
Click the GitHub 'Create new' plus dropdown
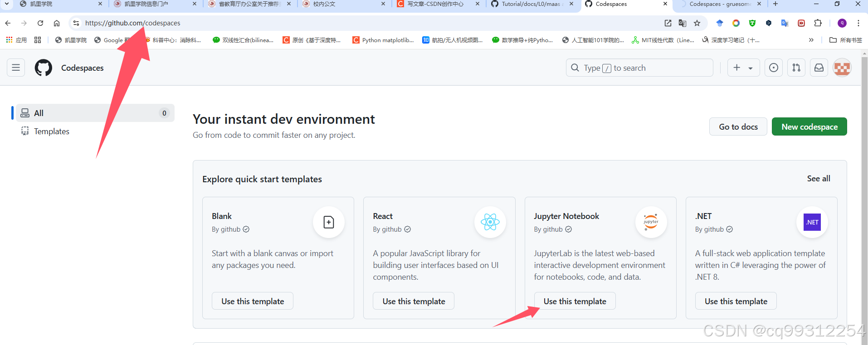click(x=743, y=68)
